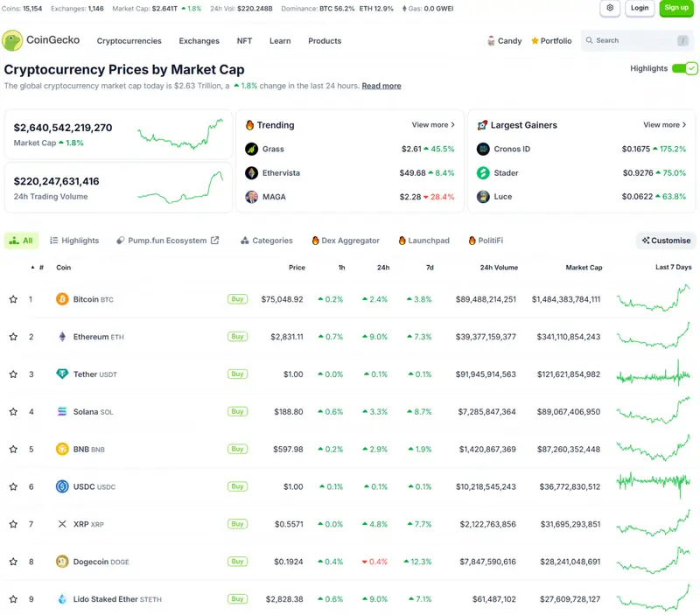Viewport: 700px width, 615px height.
Task: Click the Lido Staked Ether icon
Action: (x=62, y=599)
